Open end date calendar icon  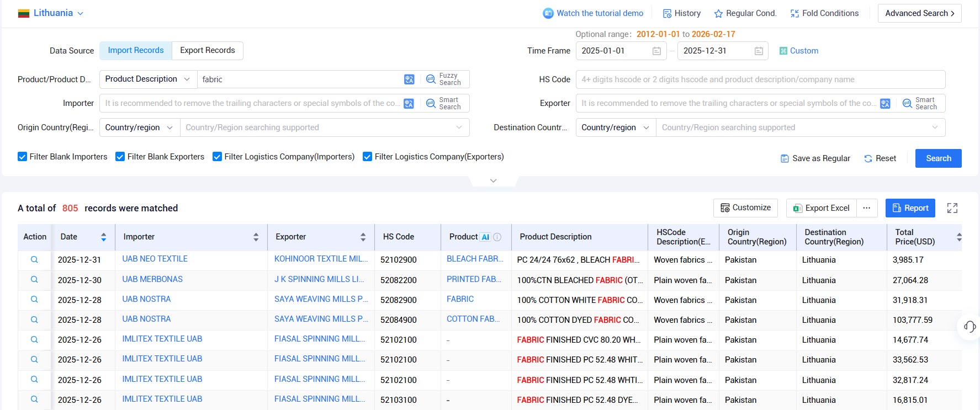pyautogui.click(x=759, y=51)
